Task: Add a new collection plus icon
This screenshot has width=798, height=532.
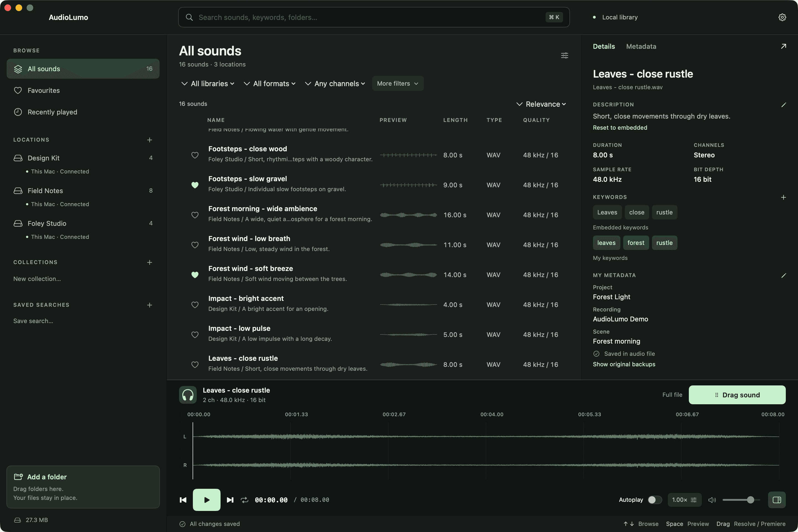Action: [x=150, y=262]
